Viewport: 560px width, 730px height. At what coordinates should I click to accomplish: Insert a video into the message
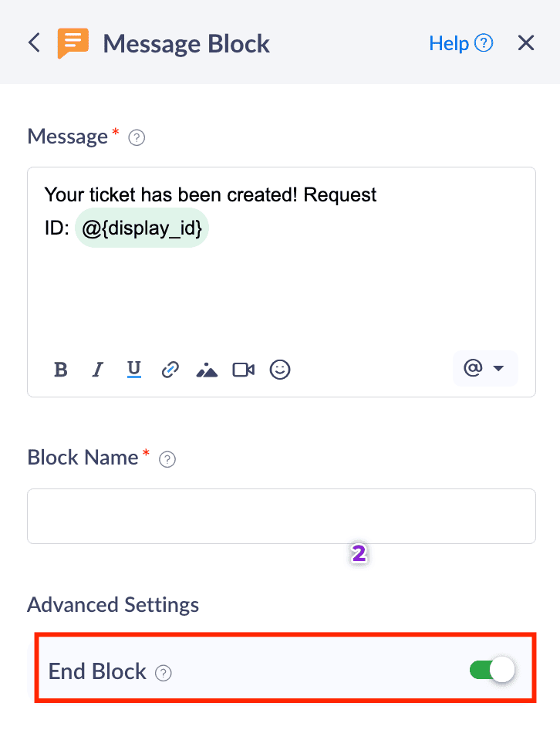click(244, 370)
